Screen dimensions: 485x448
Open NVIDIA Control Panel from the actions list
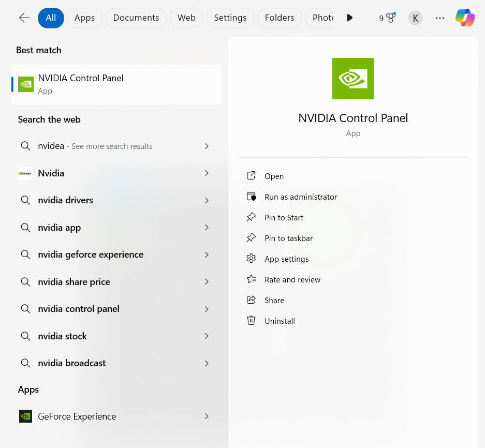[x=274, y=176]
